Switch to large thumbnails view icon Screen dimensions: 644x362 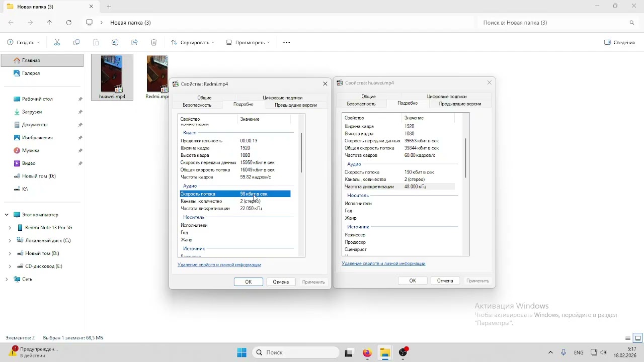pos(638,338)
